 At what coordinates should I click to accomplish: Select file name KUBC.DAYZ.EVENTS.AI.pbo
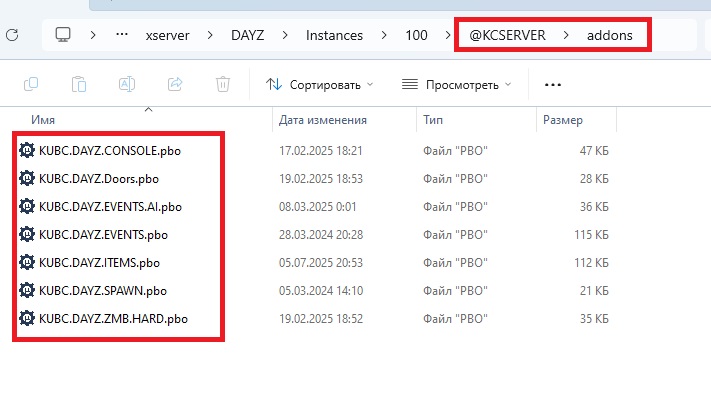(x=110, y=207)
